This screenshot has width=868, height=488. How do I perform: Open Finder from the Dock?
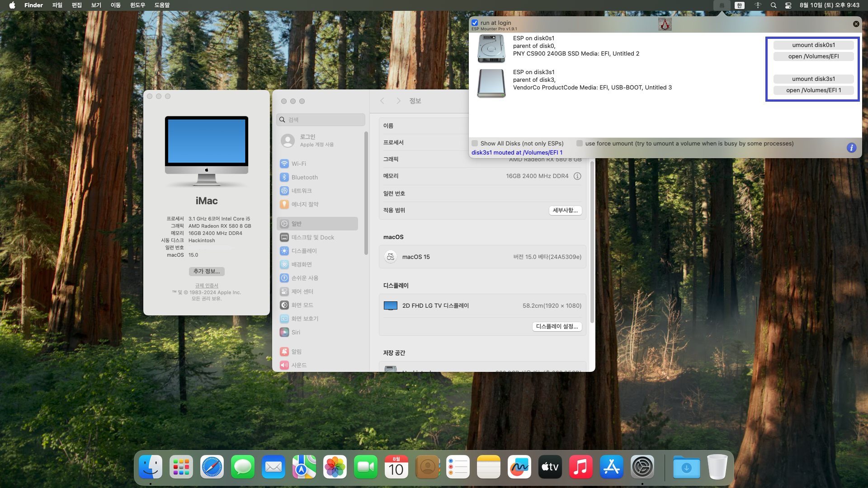(151, 467)
